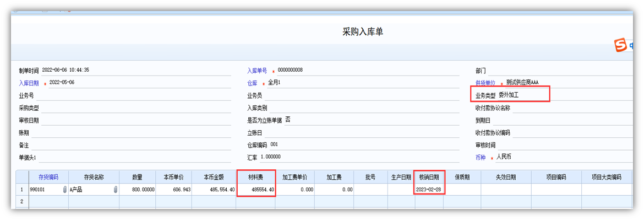
Task: Click the 采购入库单 title
Action: 363,32
